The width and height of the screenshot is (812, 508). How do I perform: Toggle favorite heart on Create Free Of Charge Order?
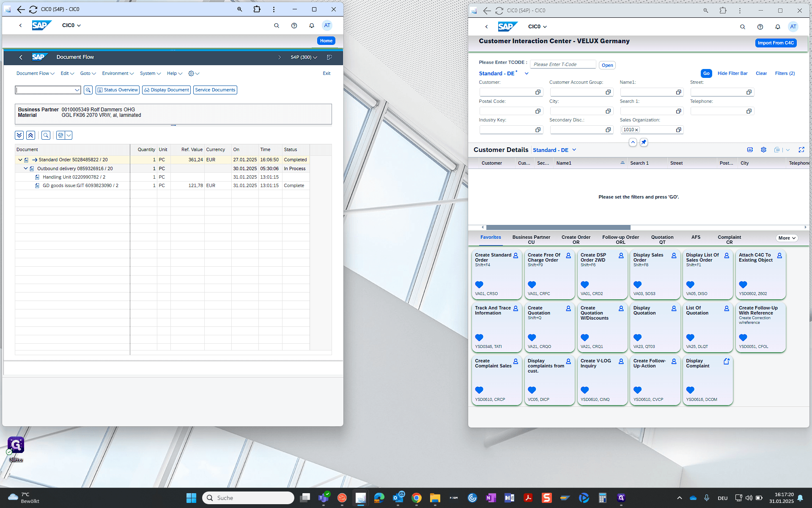click(532, 285)
